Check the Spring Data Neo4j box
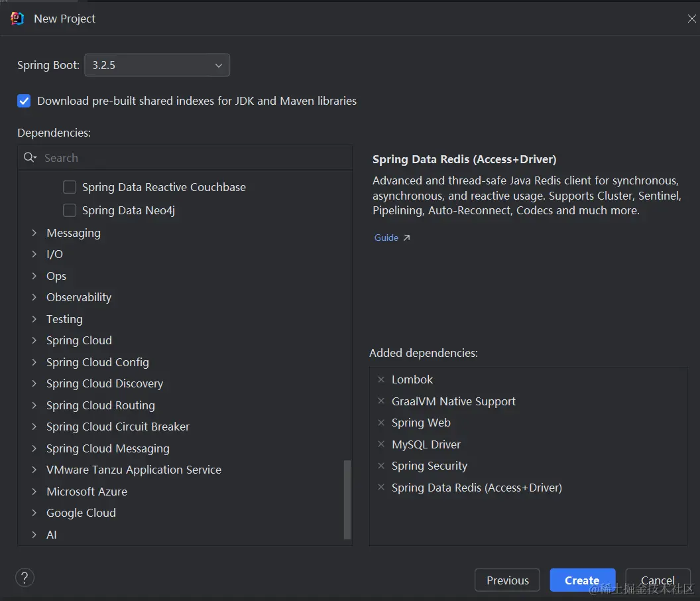This screenshot has width=700, height=601. 70,210
